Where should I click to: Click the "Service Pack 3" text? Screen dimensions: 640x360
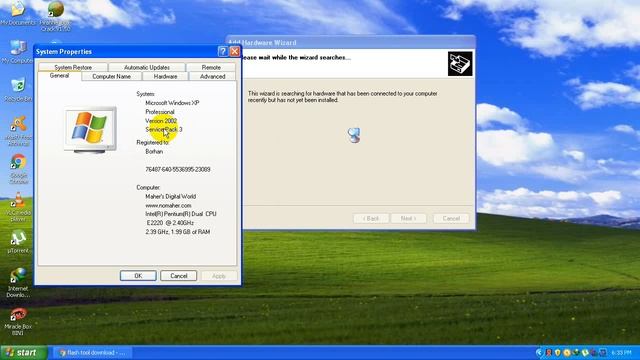(x=164, y=129)
